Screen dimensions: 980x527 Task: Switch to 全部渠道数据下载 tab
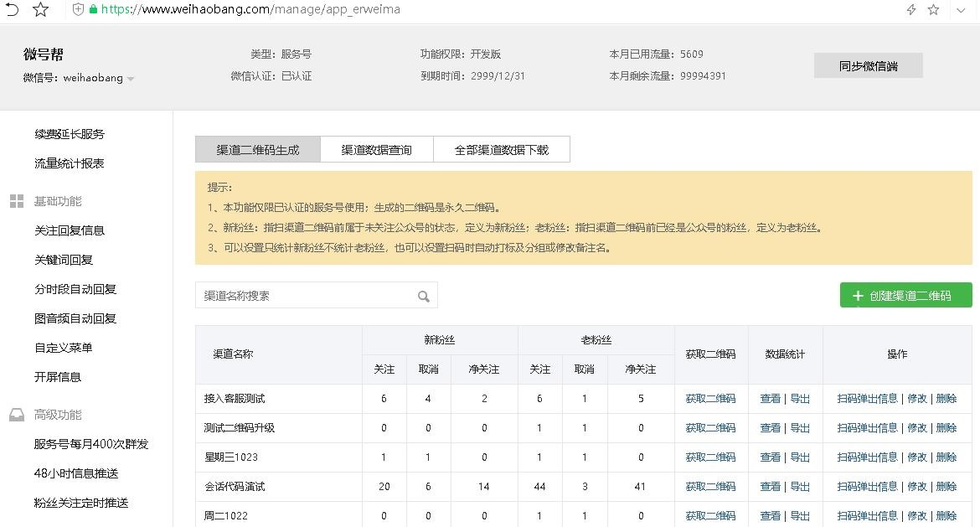(x=501, y=149)
